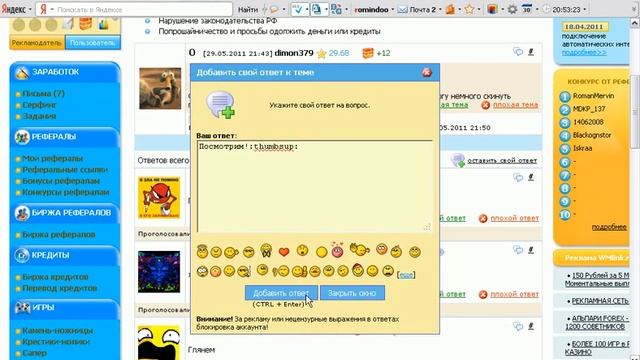Open Бонусы рефералам in sidebar
Image resolution: width=640 pixels, height=360 pixels.
[61, 181]
